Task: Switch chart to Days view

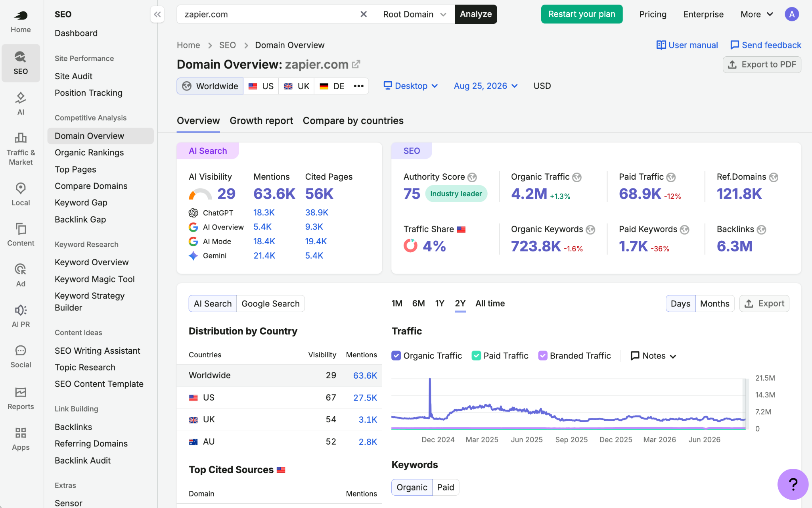Action: [680, 304]
